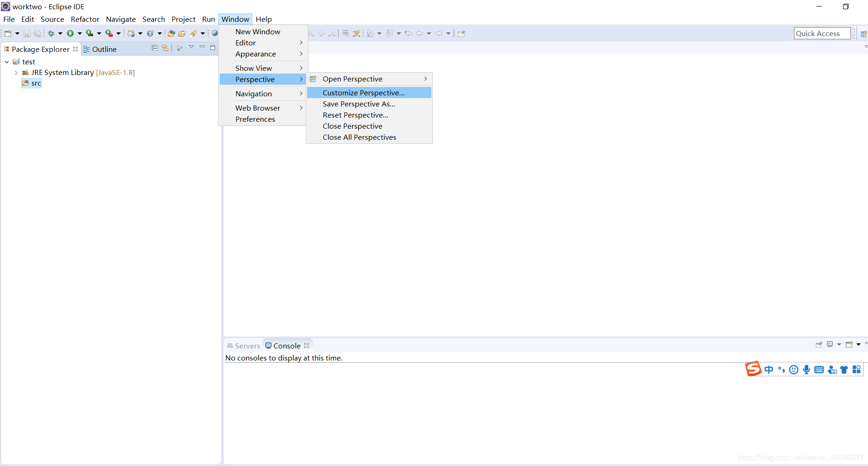The height and width of the screenshot is (466, 868).
Task: Click the Open Type folder icon
Action: (x=172, y=33)
